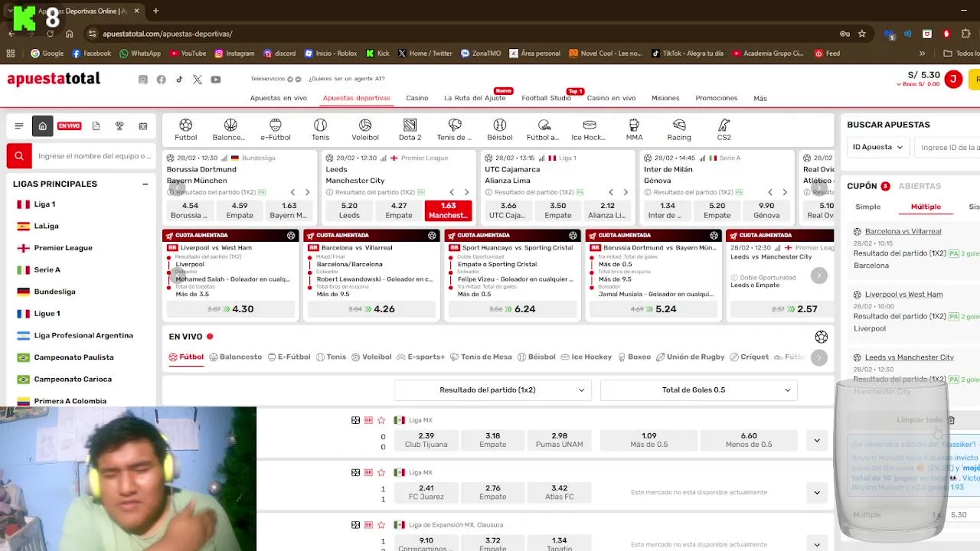Click the Ingrese ID de la apuesta field

point(948,147)
